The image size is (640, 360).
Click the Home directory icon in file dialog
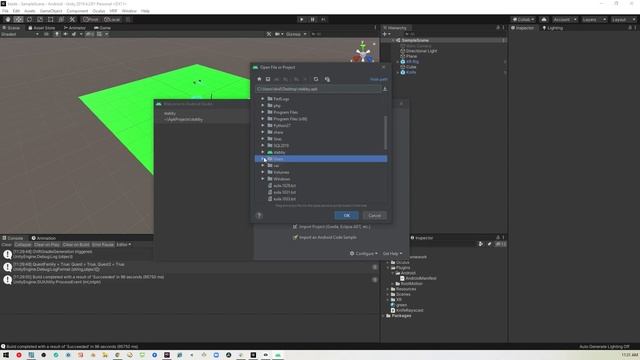click(259, 79)
